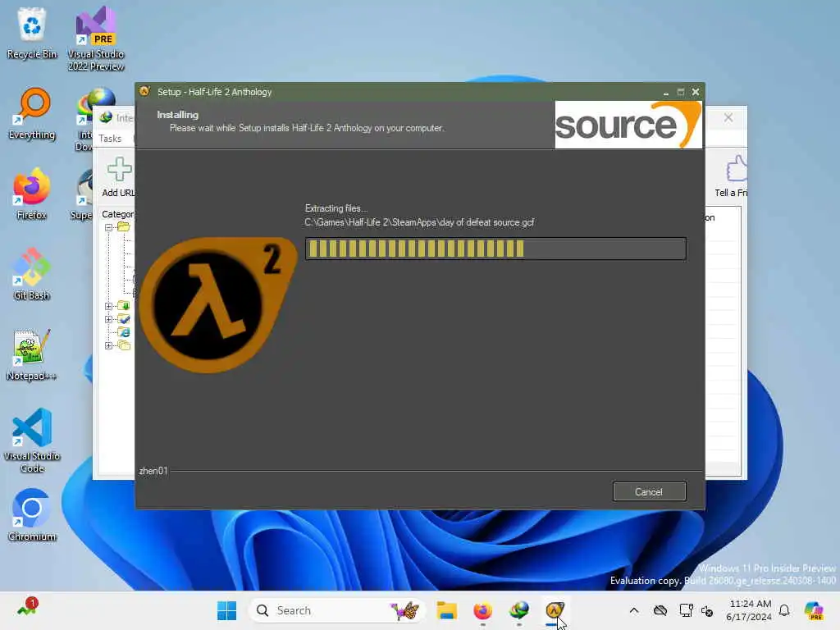Switch to Internet Download Manager taskbar icon
The width and height of the screenshot is (840, 630).
(518, 610)
